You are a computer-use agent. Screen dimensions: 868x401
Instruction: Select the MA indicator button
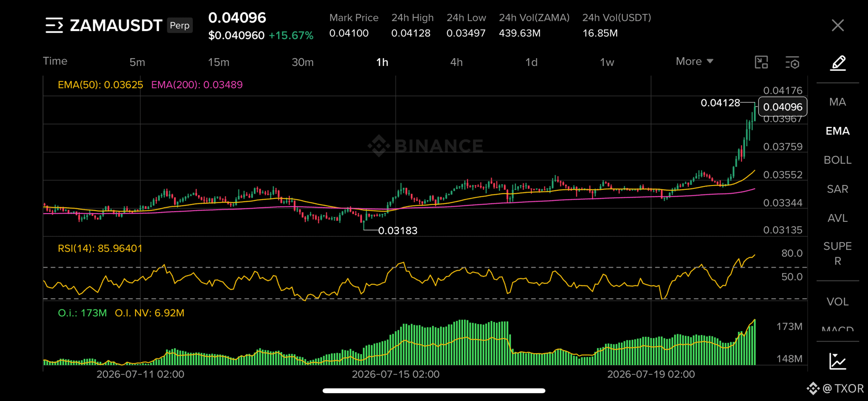(837, 102)
